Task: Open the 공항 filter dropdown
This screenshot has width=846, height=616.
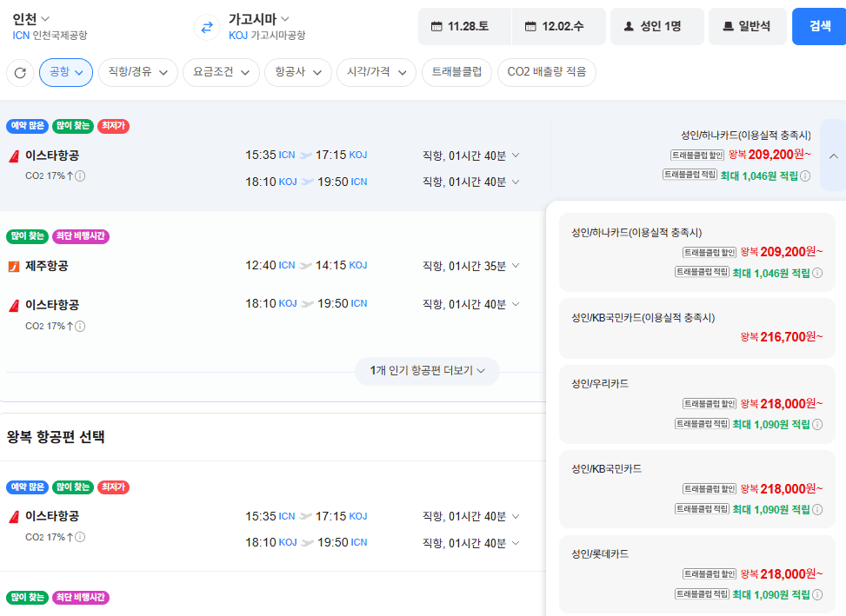Action: (x=66, y=72)
